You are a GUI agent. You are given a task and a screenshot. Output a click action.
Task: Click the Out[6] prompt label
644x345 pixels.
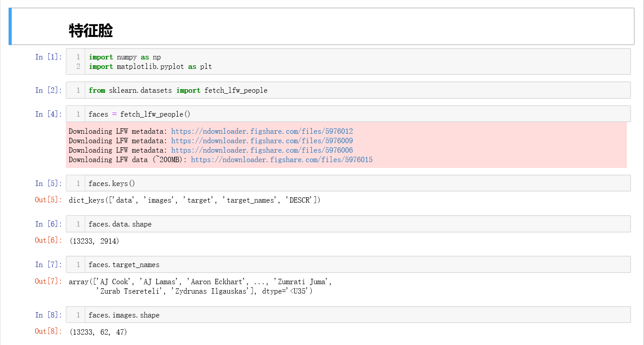click(49, 240)
